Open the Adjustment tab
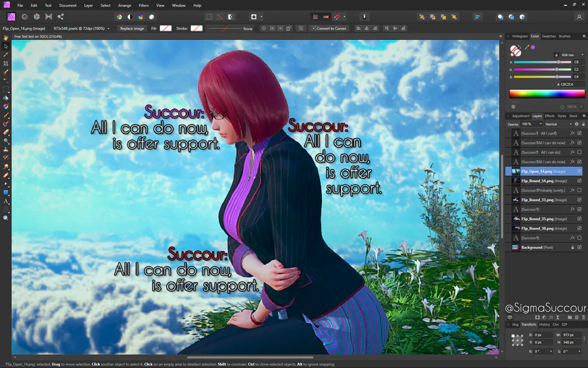 click(x=521, y=116)
